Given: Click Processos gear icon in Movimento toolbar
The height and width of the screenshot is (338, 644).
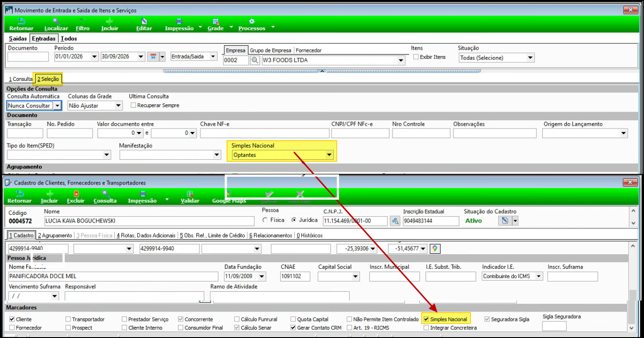Looking at the screenshot, I should (252, 21).
